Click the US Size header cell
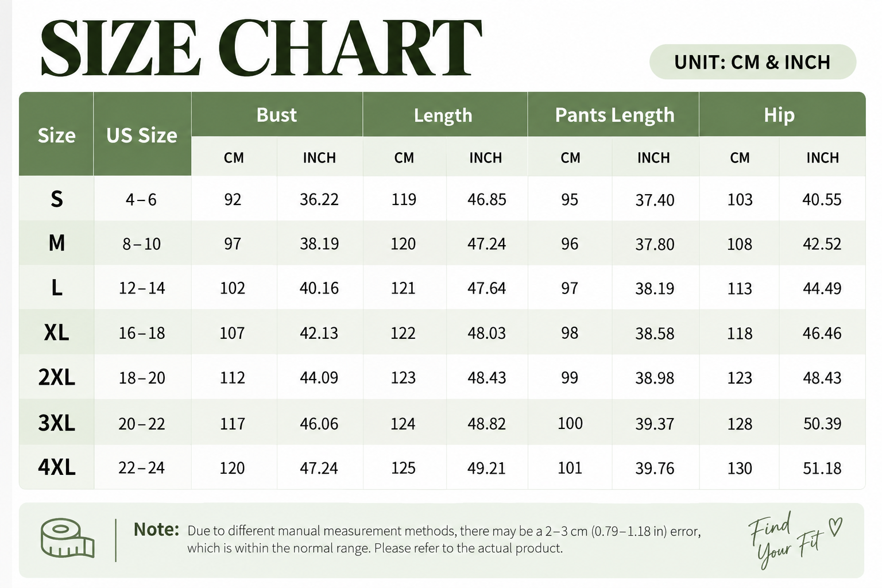 pyautogui.click(x=142, y=135)
